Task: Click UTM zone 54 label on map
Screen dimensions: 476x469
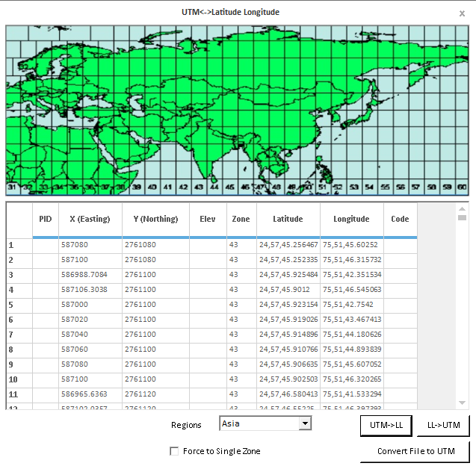Action: 369,187
